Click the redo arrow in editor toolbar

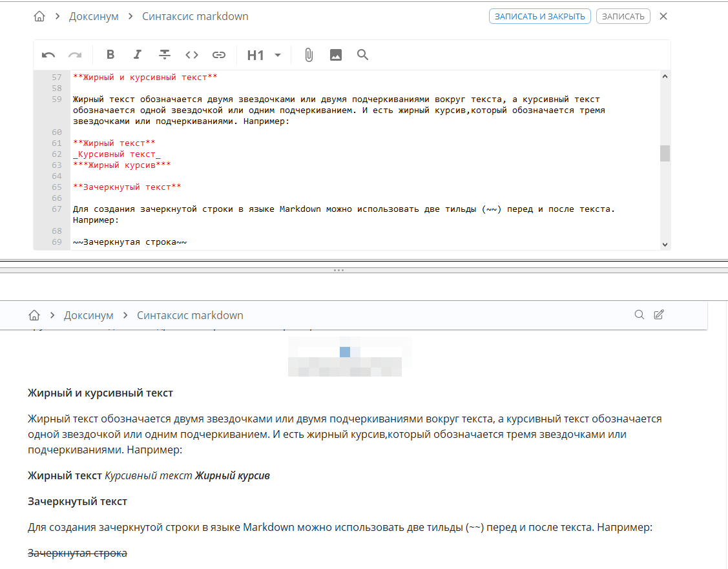click(x=75, y=55)
